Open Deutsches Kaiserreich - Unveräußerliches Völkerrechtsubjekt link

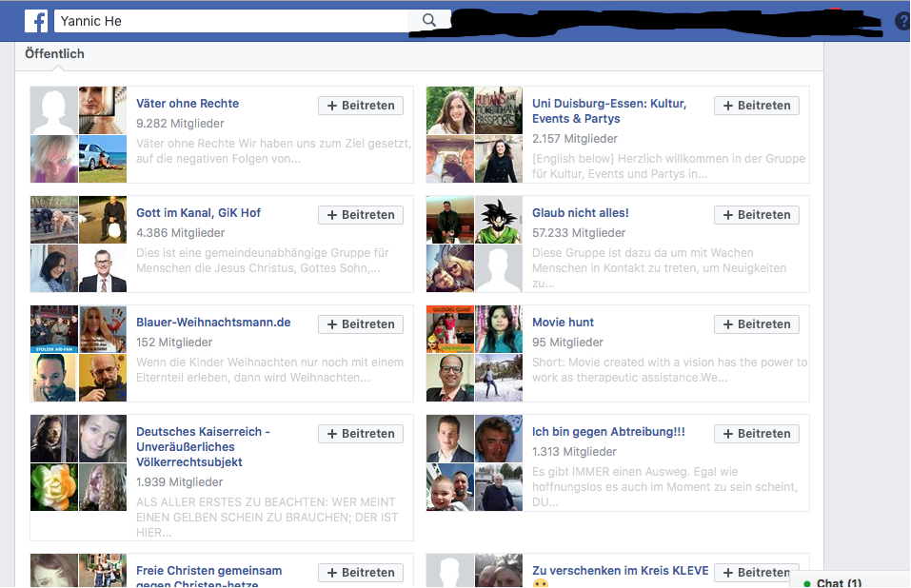[203, 447]
